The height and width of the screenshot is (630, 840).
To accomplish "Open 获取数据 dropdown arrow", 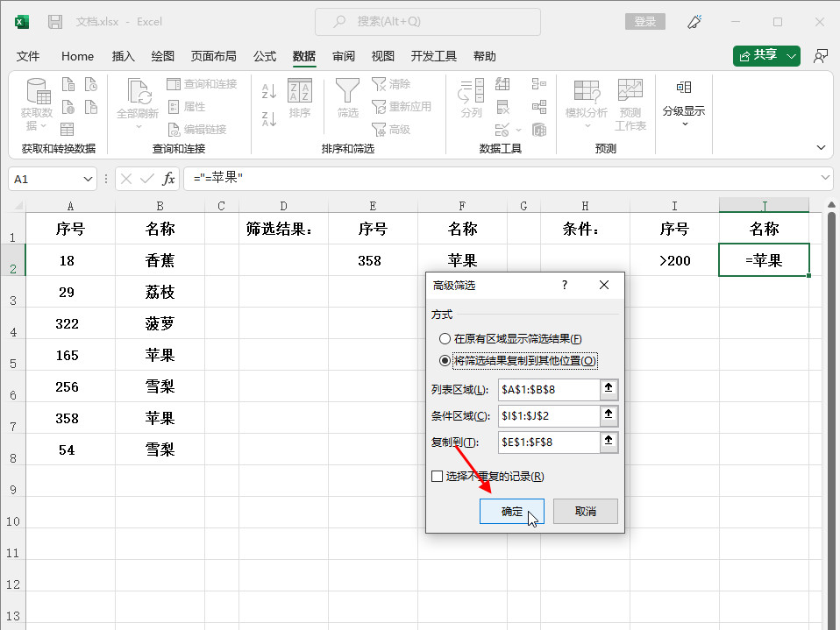I will [x=44, y=125].
